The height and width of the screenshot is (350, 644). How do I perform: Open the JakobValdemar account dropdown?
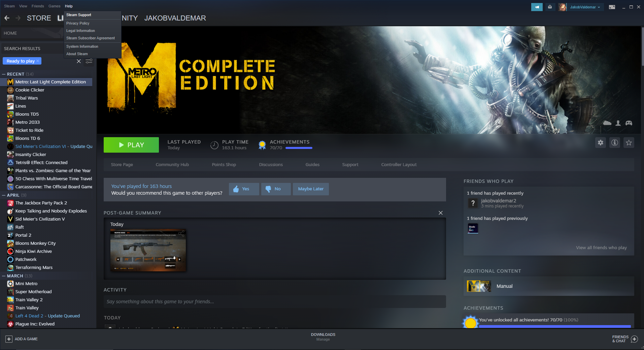[585, 7]
